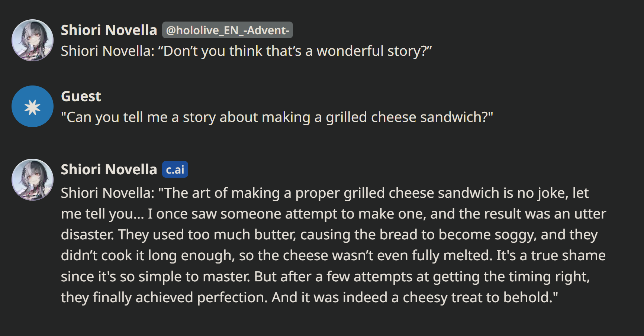Viewport: 644px width, 336px height.
Task: Select the Guest username label
Action: click(x=81, y=96)
